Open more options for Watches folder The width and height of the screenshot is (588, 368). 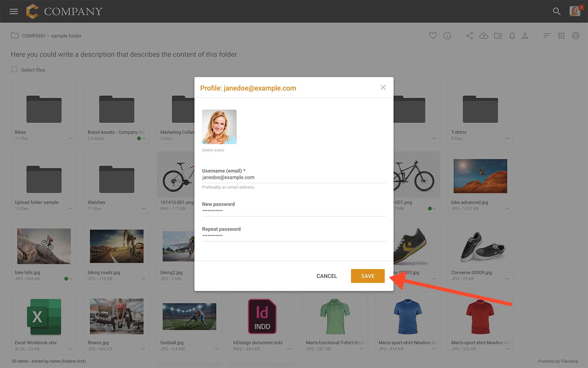[144, 209]
